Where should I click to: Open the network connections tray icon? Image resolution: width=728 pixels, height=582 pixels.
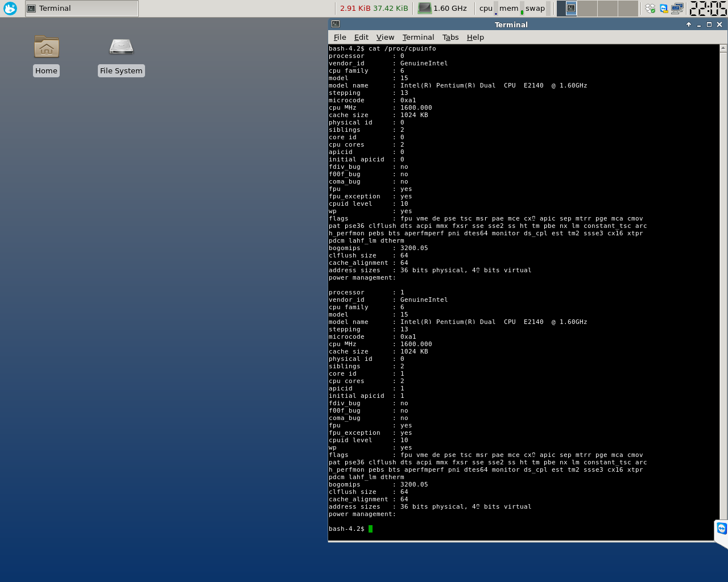pos(677,9)
